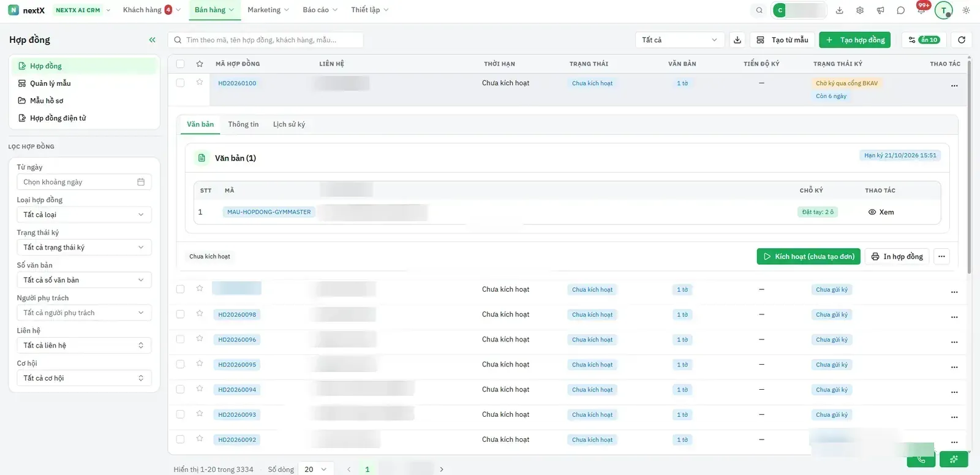Tick checkbox for HD20260100 row
The height and width of the screenshot is (475, 980).
click(x=180, y=83)
